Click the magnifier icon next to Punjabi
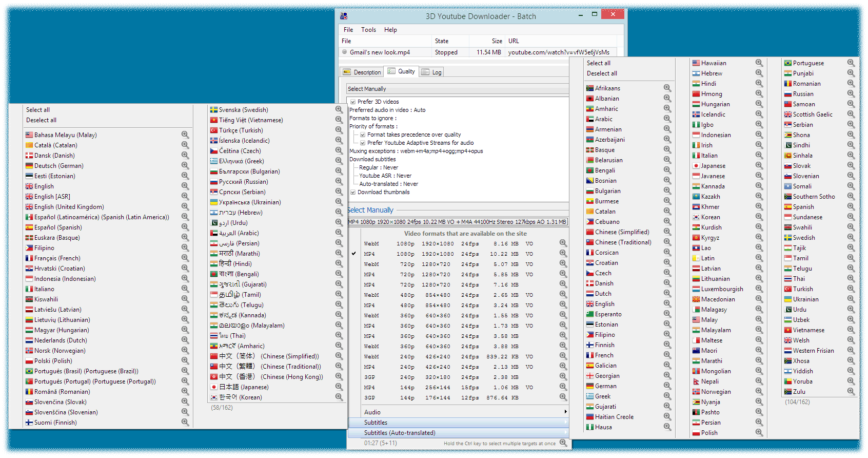Image resolution: width=868 pixels, height=458 pixels. (851, 73)
